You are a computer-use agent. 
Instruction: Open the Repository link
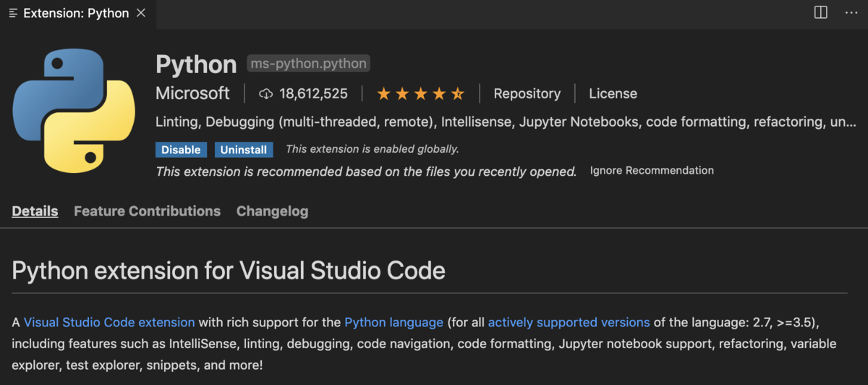pyautogui.click(x=527, y=93)
